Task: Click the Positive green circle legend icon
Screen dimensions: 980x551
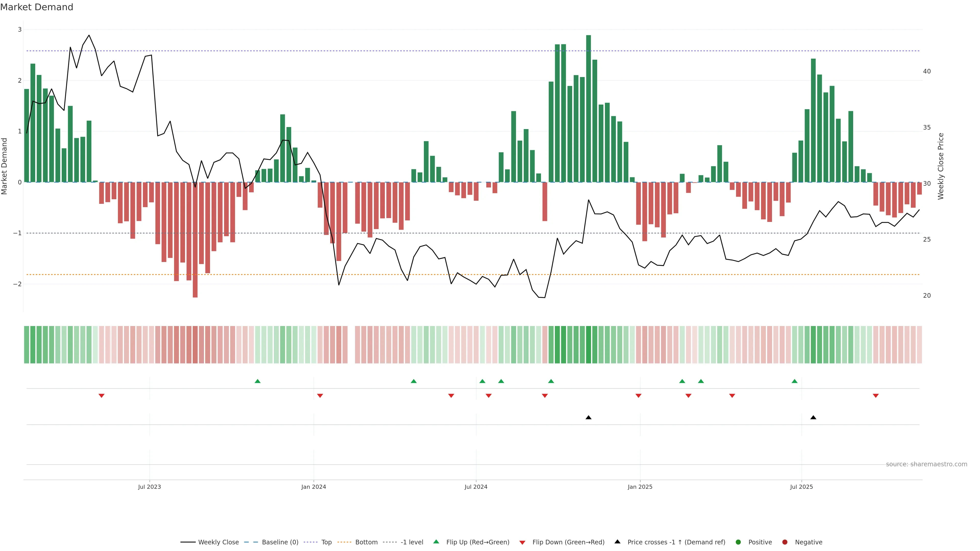Action: (x=738, y=542)
